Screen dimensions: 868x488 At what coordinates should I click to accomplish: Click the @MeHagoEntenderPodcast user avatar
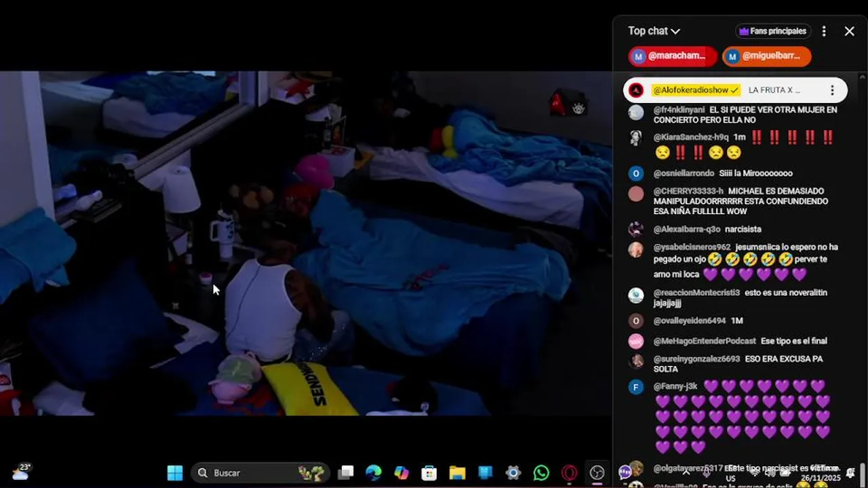(635, 341)
